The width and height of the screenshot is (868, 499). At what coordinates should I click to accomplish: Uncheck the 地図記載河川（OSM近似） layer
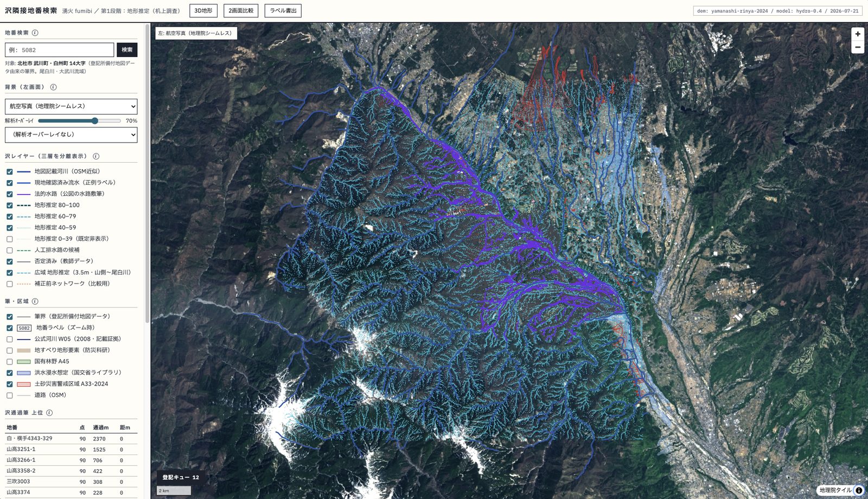tap(10, 171)
